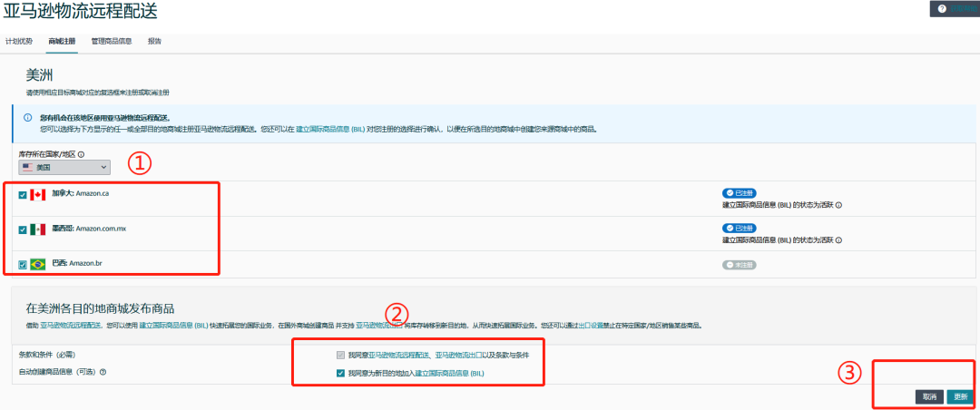Select the 商城注册 tab

[62, 41]
